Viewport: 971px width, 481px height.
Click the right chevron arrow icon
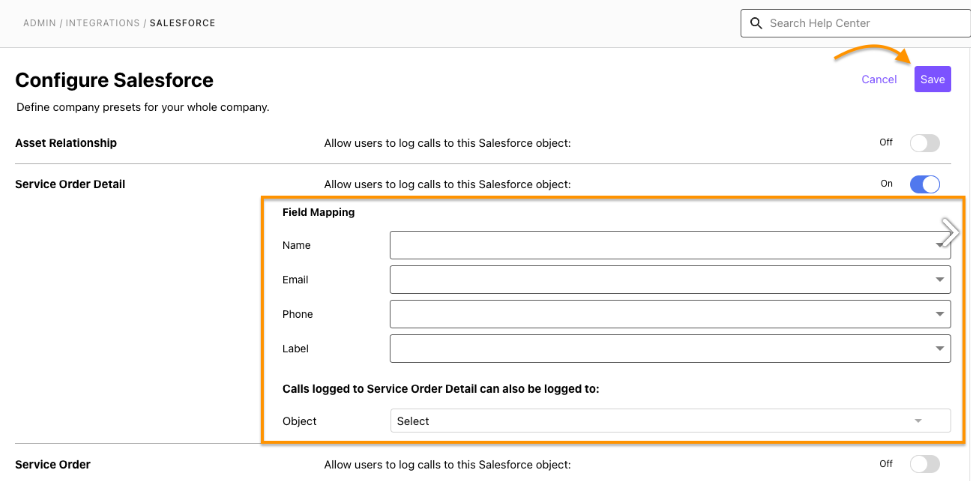pyautogui.click(x=950, y=233)
